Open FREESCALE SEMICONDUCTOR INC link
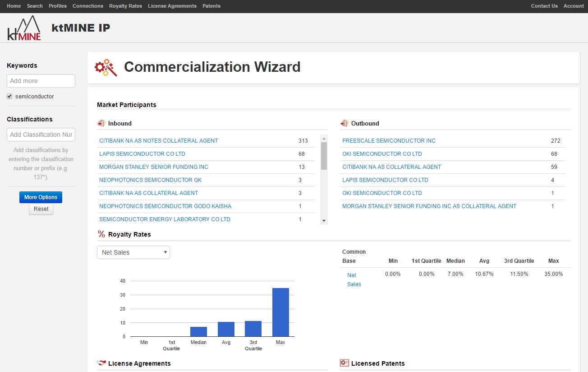Viewport: 588px width, 372px height. [389, 141]
